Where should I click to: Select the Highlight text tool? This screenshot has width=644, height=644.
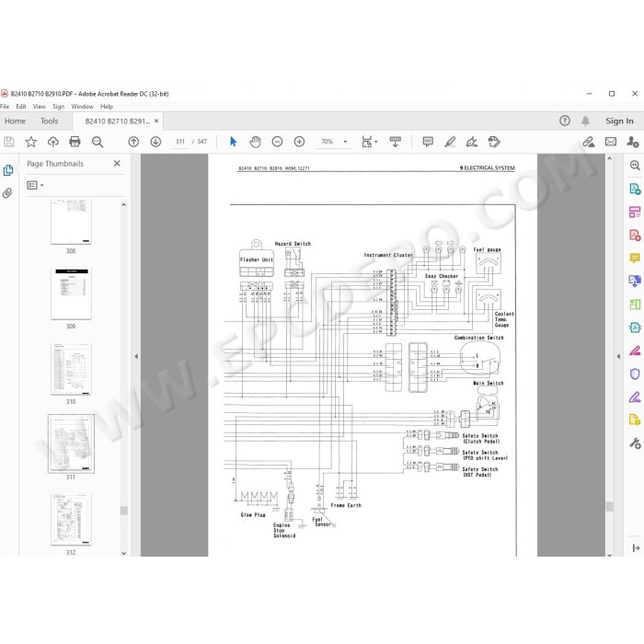coord(450,142)
